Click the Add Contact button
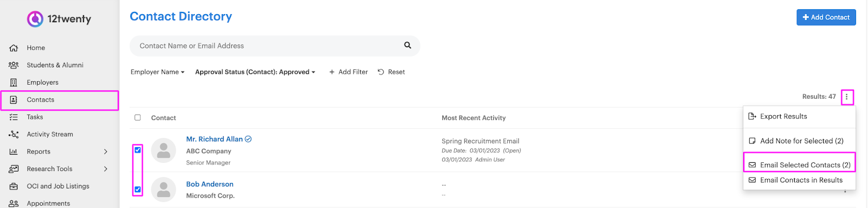 click(826, 17)
